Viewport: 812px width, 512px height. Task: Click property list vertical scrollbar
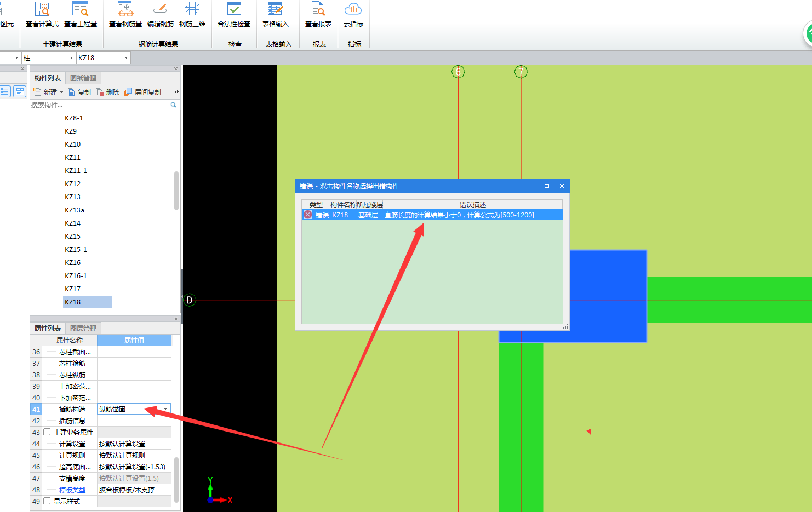176,480
